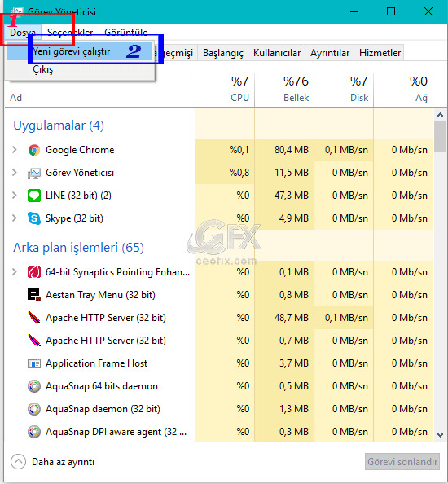Click the Application Frame Host icon
This screenshot has width=448, height=484.
coord(34,363)
